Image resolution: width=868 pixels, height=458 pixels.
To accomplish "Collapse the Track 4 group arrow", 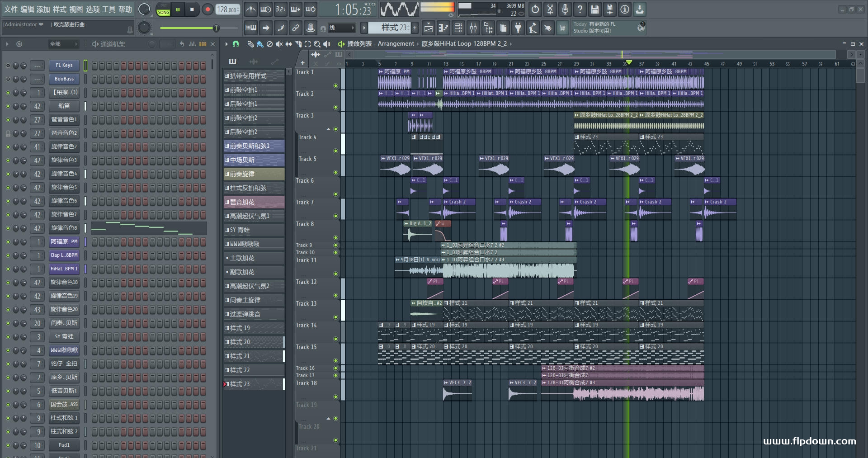I will click(329, 129).
